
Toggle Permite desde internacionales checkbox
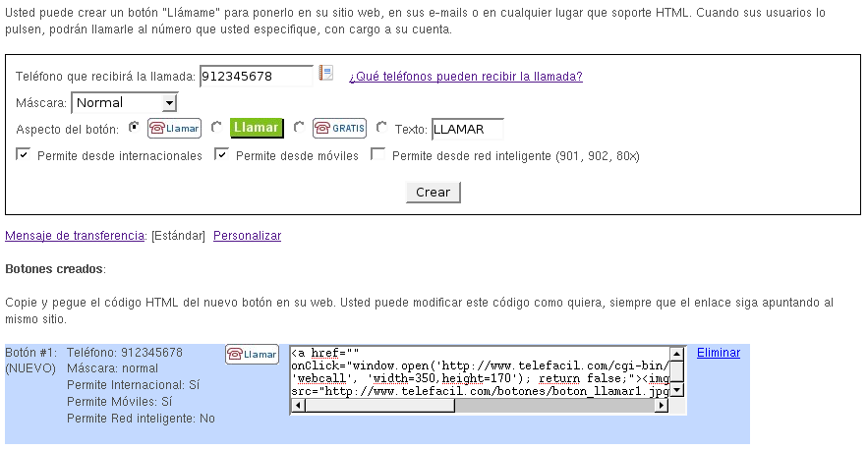click(x=23, y=154)
